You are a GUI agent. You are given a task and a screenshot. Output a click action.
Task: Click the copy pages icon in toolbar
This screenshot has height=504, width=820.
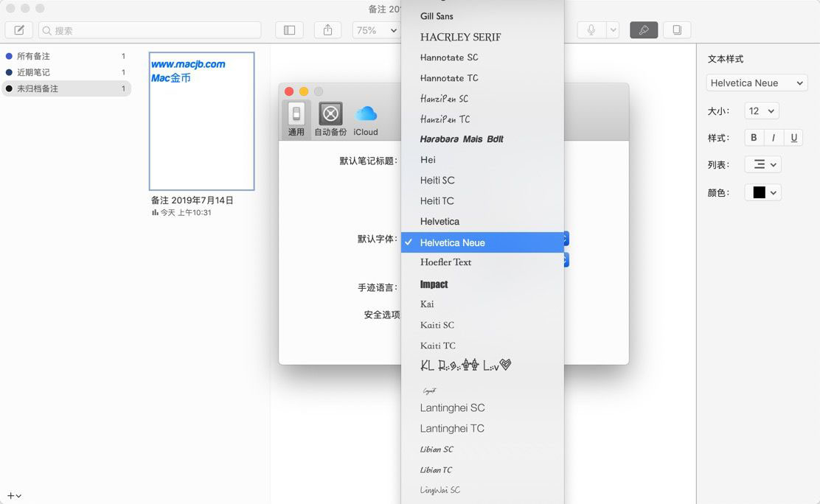click(677, 30)
